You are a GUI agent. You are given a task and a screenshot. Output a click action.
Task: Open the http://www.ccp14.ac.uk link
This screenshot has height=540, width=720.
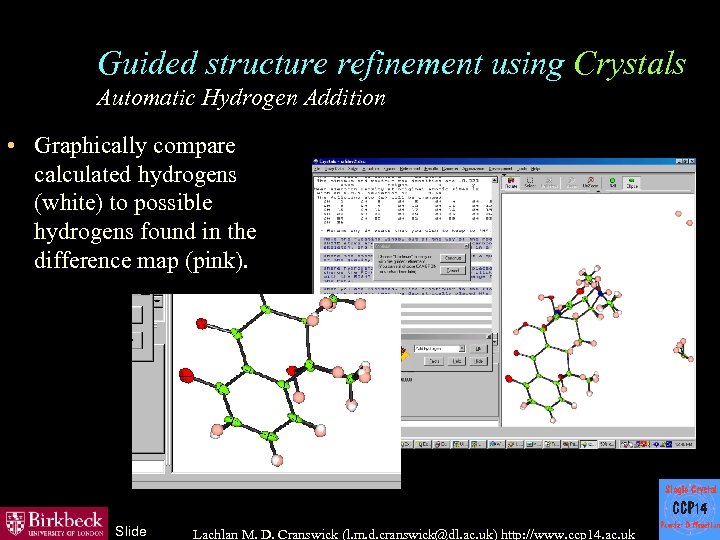tap(568, 534)
